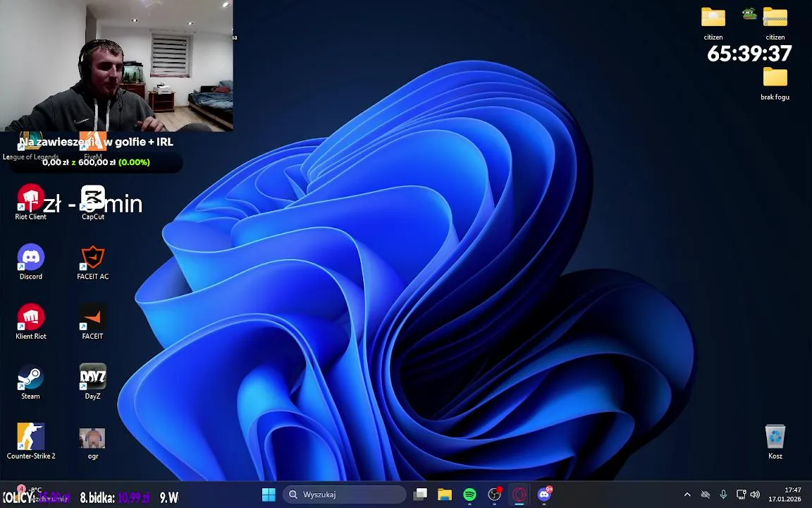The height and width of the screenshot is (508, 812).
Task: Select the zipped citizen folder on the desktop
Action: coord(775,23)
